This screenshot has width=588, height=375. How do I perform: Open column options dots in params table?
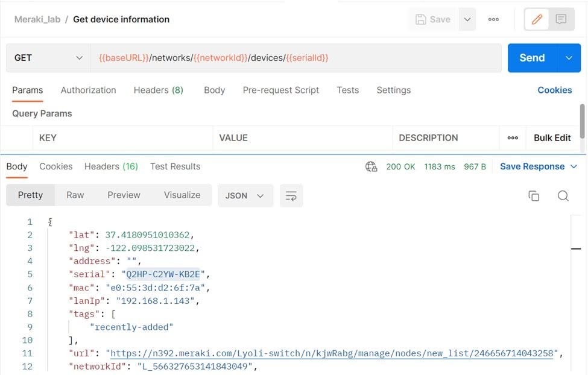[513, 138]
